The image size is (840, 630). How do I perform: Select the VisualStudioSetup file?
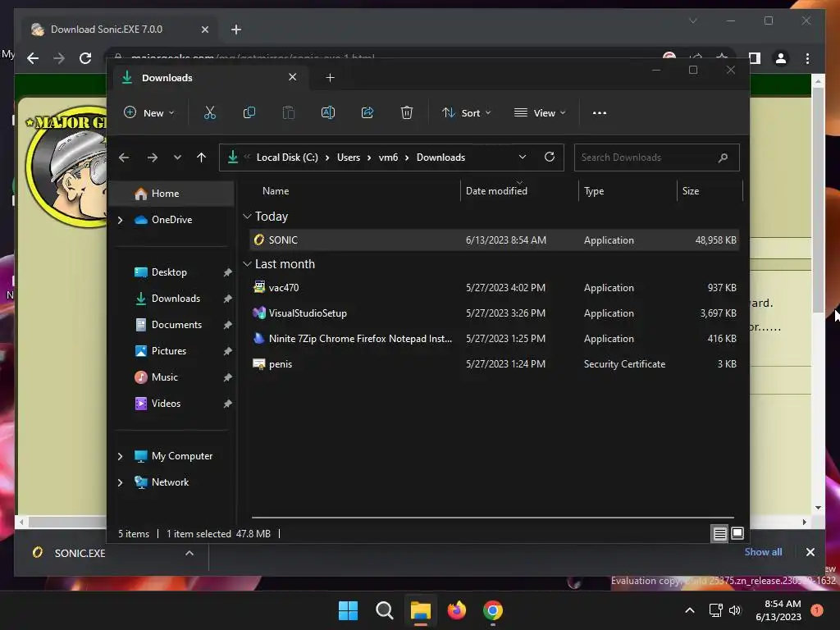[x=495, y=313]
